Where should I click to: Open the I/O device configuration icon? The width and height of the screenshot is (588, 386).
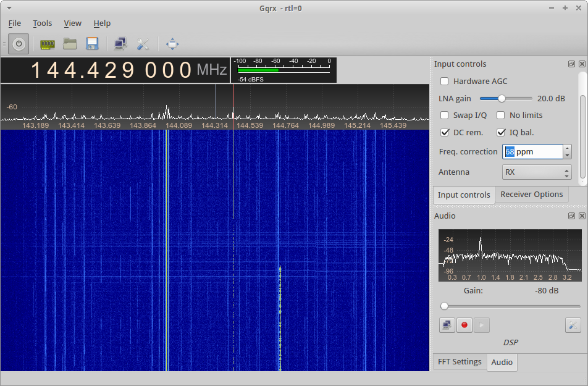47,44
